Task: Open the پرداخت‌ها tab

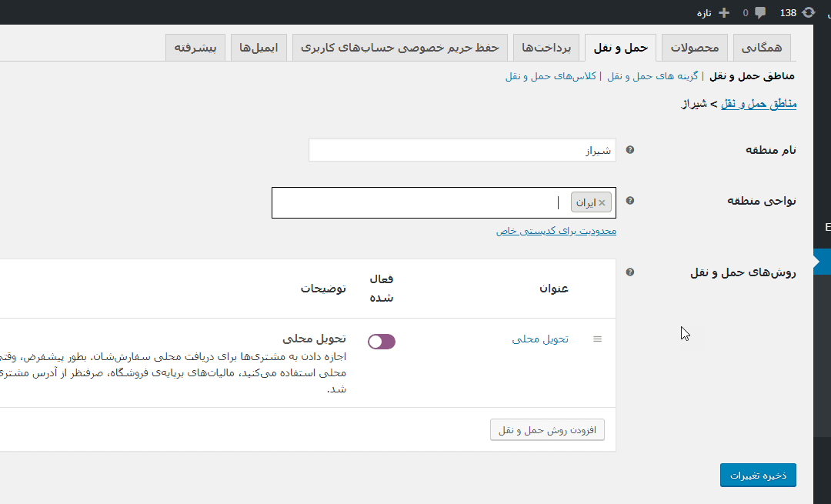Action: (x=546, y=48)
